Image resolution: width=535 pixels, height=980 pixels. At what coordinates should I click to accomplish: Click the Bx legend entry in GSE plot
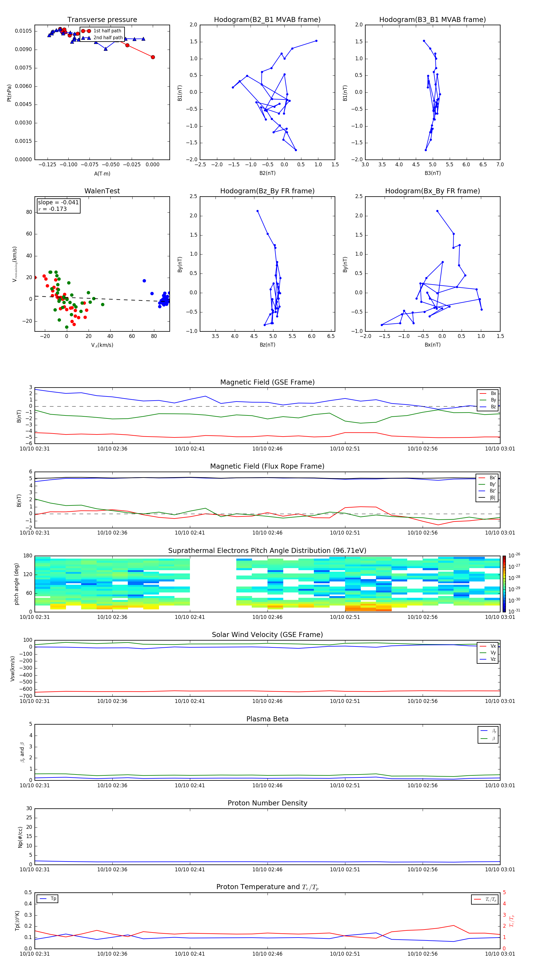coord(488,393)
